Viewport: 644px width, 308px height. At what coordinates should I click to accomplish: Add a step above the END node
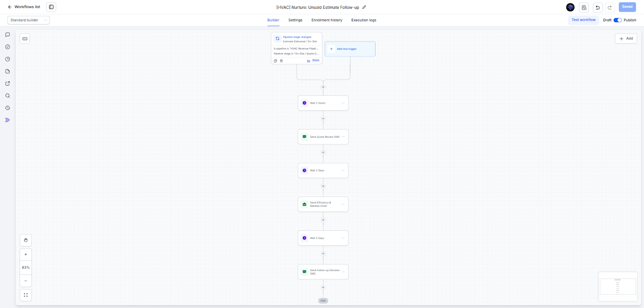[x=323, y=287]
